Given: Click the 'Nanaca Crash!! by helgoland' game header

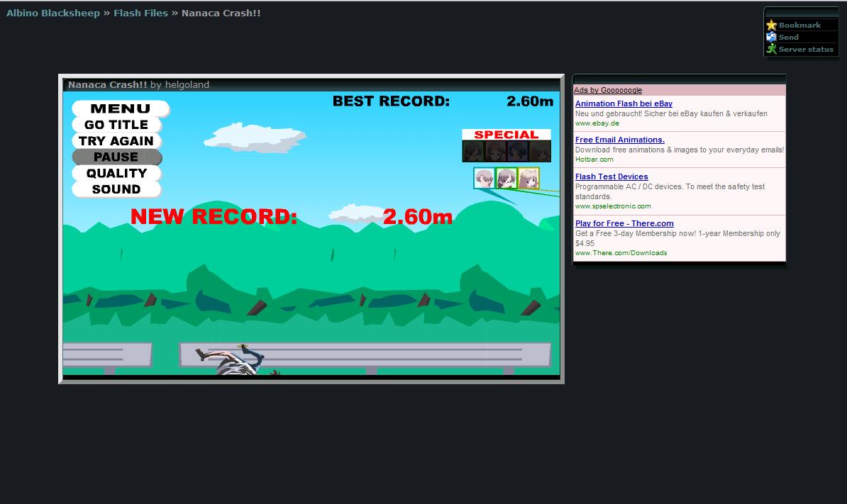Looking at the screenshot, I should tap(138, 85).
